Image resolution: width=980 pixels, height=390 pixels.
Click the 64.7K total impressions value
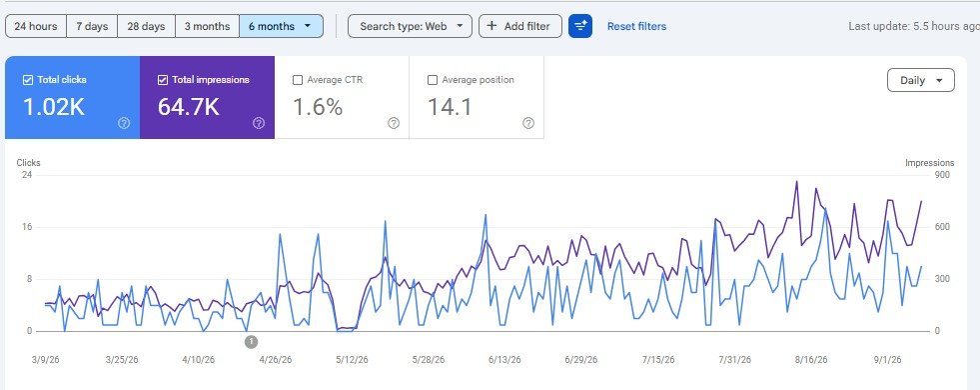click(188, 107)
